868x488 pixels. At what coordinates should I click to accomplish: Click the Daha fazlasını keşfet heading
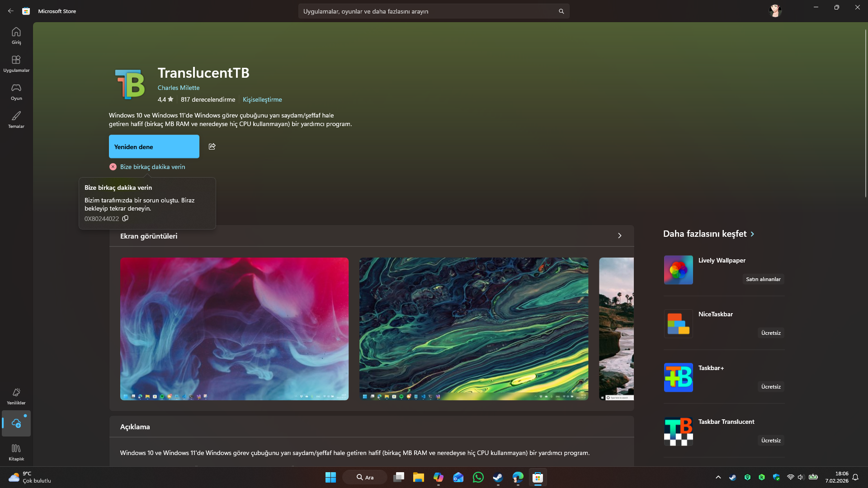tap(705, 234)
